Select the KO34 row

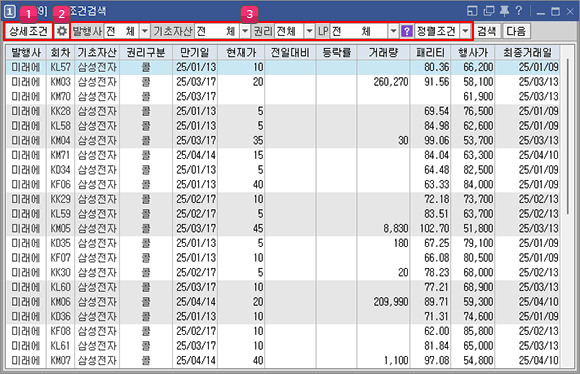[x=283, y=170]
